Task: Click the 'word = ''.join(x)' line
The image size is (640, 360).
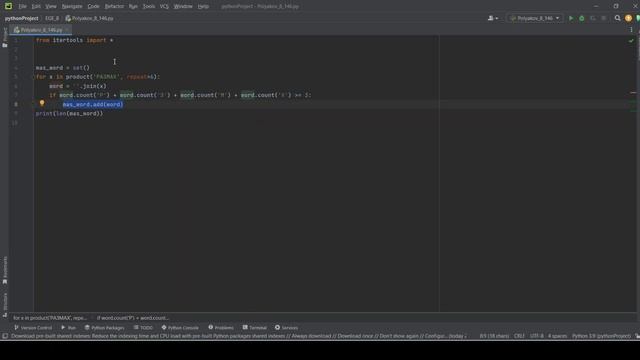Action: 78,86
